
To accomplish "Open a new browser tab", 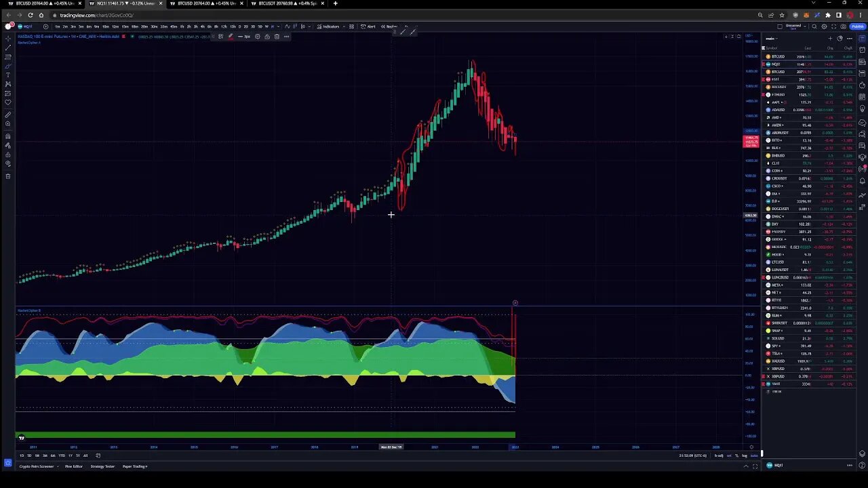I will (x=335, y=3).
